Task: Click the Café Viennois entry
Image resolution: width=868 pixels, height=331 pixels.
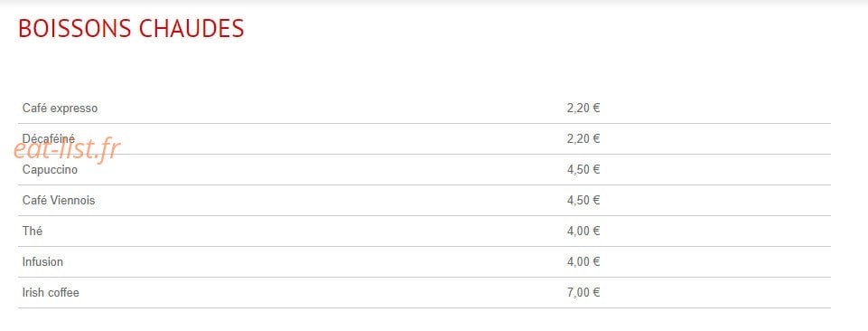Action: tap(59, 200)
